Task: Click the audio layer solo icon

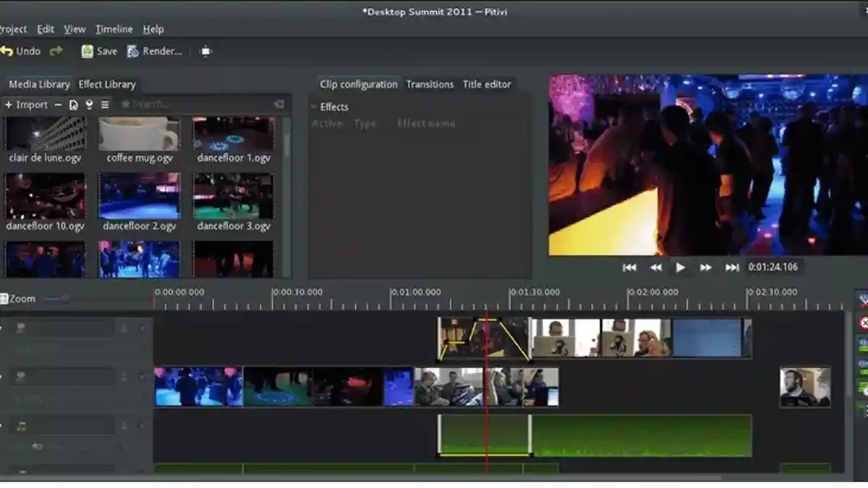Action: (124, 426)
